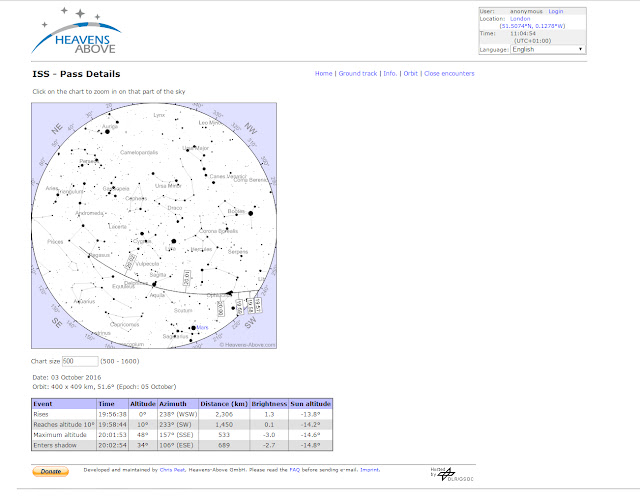Click into the Chart size input field
Viewport: 640px width, 496px height.
pyautogui.click(x=80, y=361)
